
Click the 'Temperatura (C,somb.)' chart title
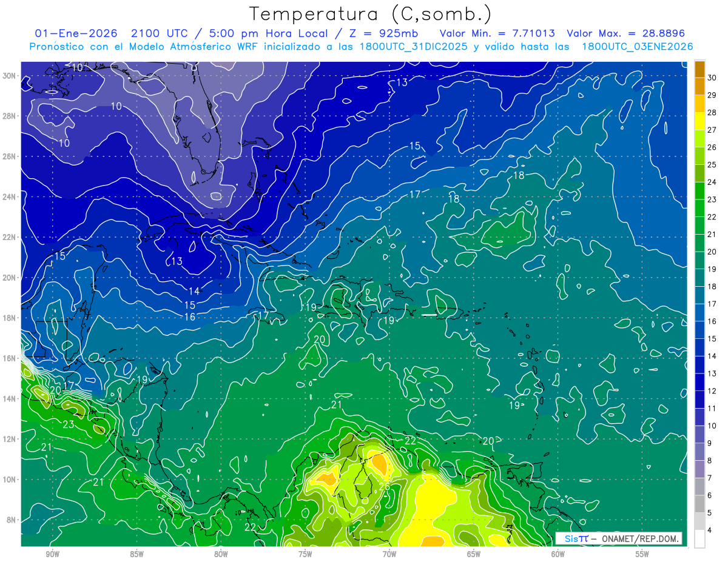(x=371, y=13)
